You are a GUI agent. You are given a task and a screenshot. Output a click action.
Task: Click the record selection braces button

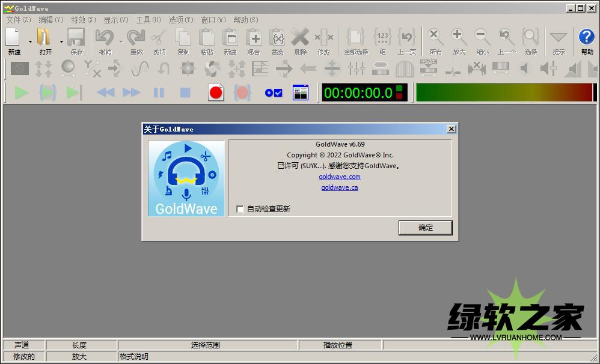coord(242,93)
